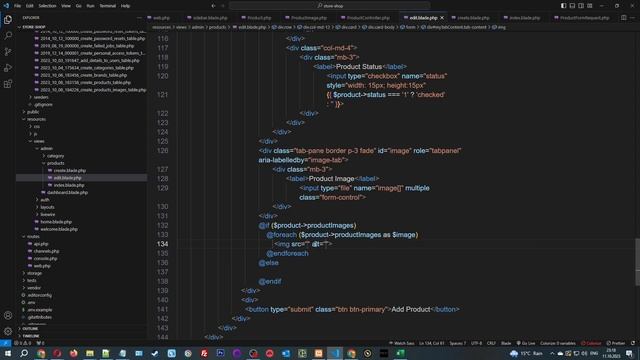This screenshot has height=360, width=640.
Task: Click the Go Live status bar button
Action: [526, 343]
